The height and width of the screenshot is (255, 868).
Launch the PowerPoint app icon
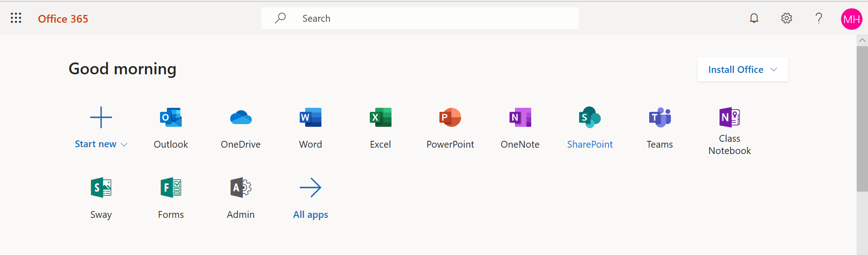[450, 117]
